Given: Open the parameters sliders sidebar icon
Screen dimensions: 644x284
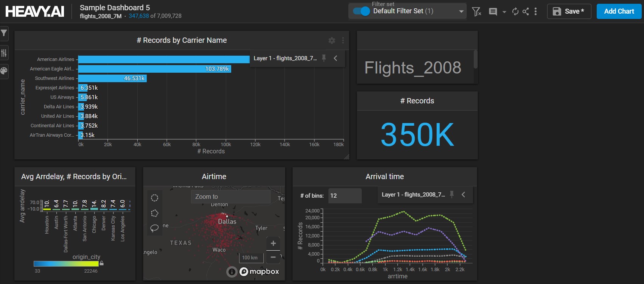Looking at the screenshot, I should pyautogui.click(x=4, y=53).
